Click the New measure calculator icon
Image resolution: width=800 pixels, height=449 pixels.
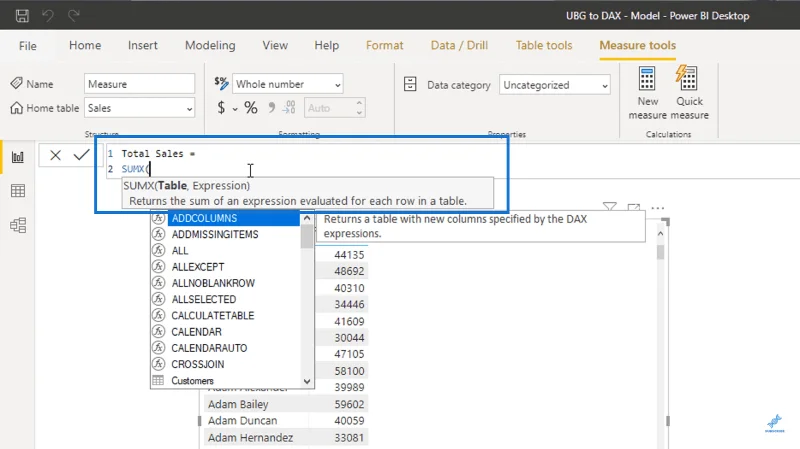[x=647, y=79]
